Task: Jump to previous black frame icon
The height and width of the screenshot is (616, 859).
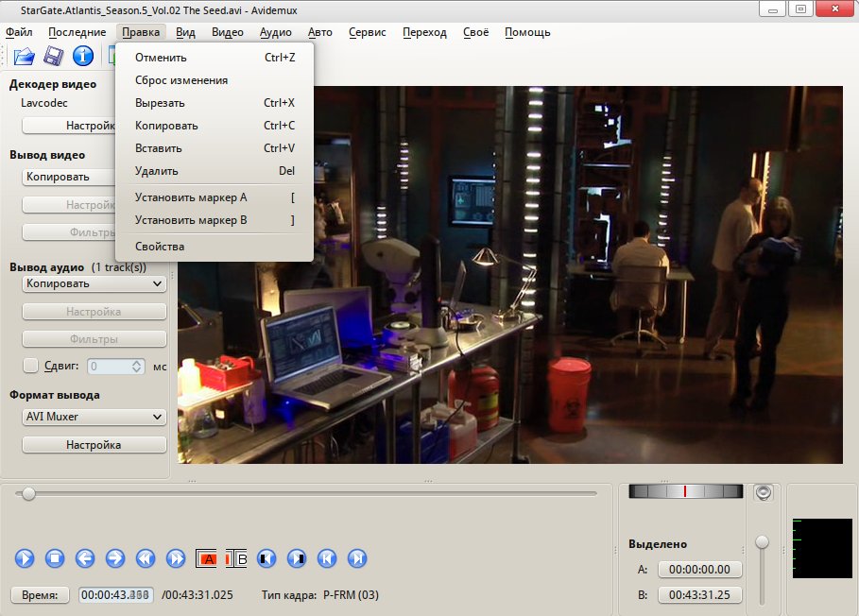Action: click(x=266, y=558)
